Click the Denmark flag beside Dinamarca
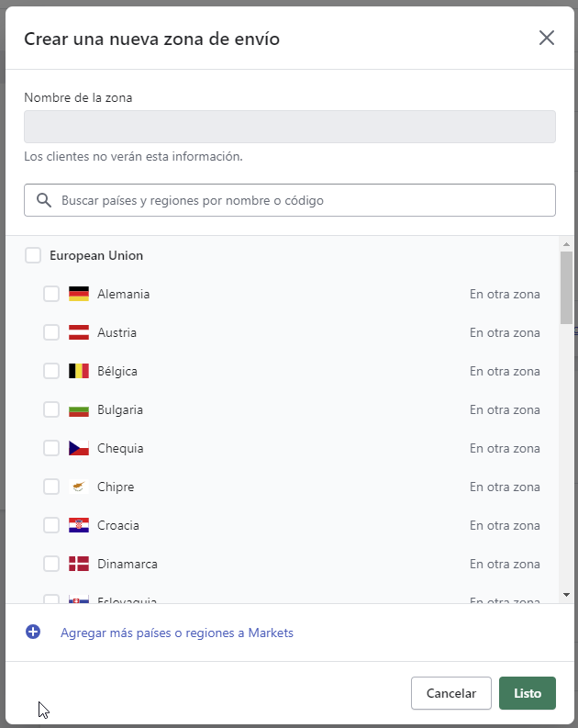The height and width of the screenshot is (728, 578). click(x=79, y=564)
